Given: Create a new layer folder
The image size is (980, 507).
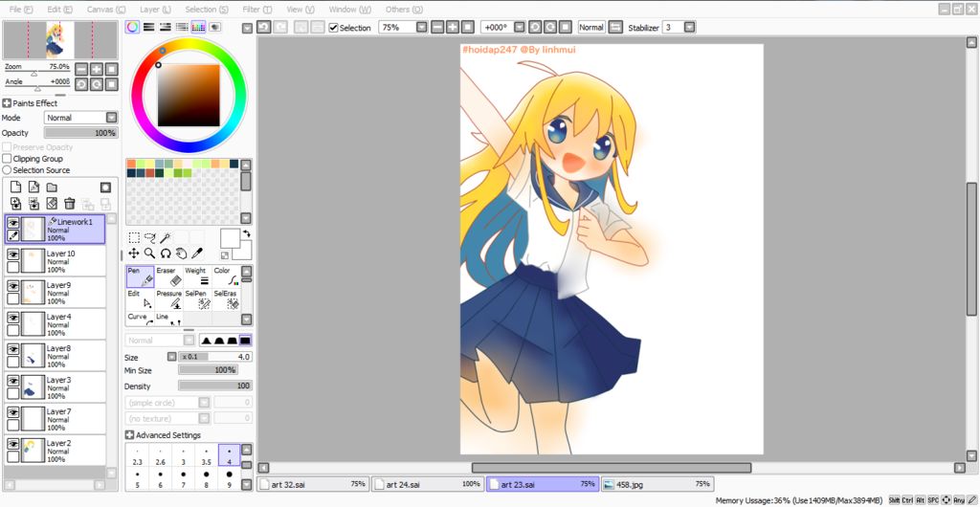Looking at the screenshot, I should pyautogui.click(x=52, y=187).
